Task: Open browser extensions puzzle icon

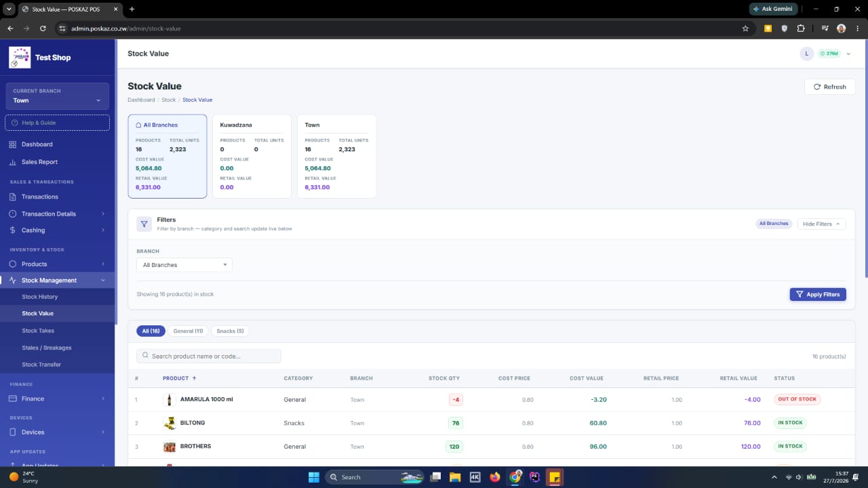Action: pos(801,28)
